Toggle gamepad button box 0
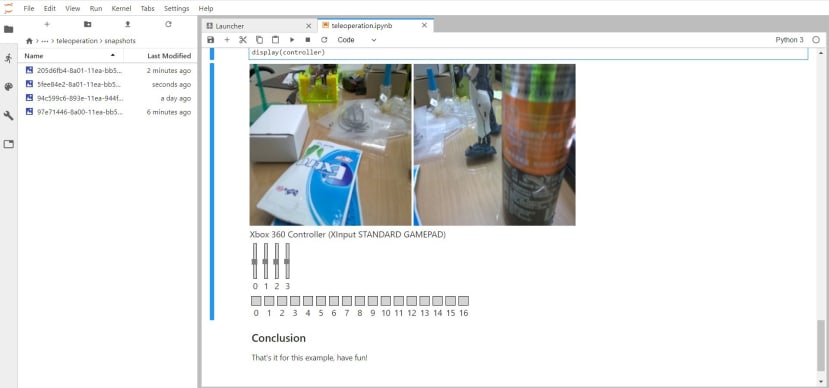This screenshot has height=388, width=829. tap(256, 301)
